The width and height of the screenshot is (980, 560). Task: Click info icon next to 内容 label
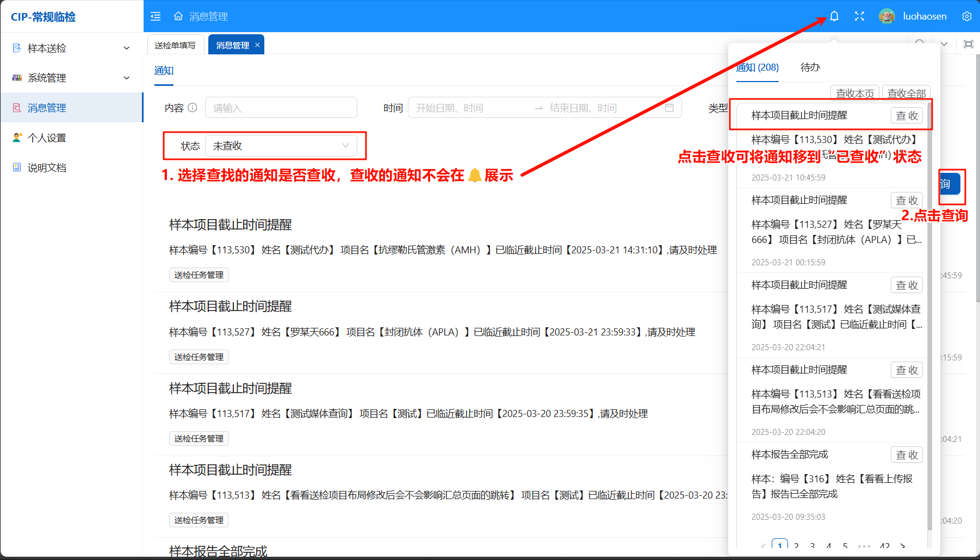click(x=193, y=108)
